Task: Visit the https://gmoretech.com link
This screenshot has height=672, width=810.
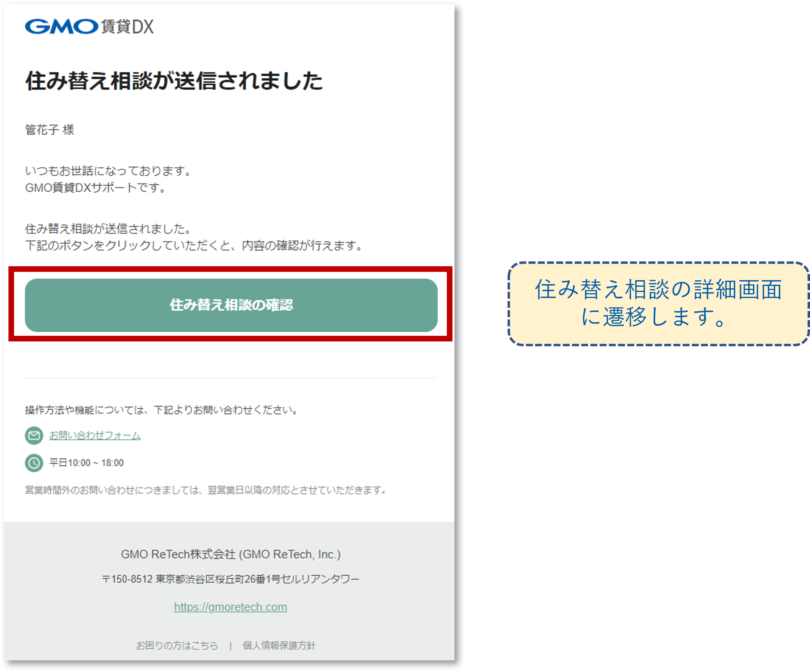Action: click(x=230, y=607)
